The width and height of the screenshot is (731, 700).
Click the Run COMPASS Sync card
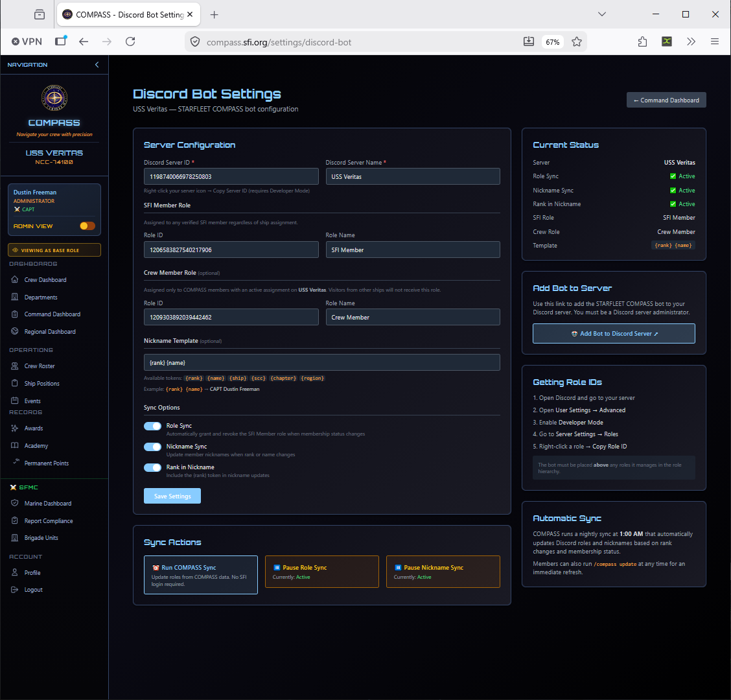pyautogui.click(x=201, y=574)
